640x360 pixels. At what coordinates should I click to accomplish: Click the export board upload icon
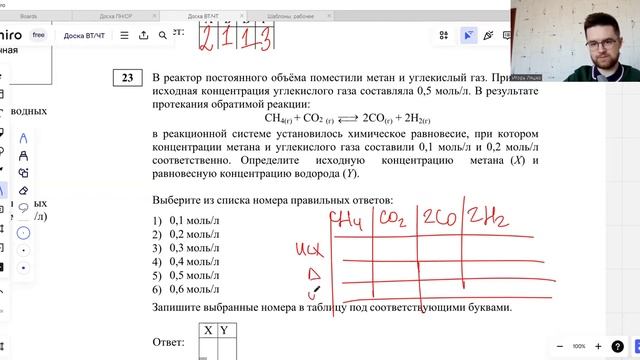144,36
